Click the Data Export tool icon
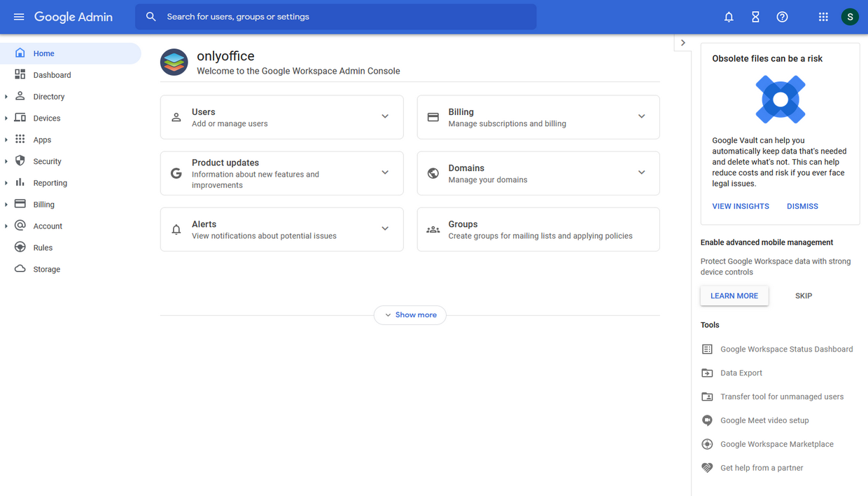868x496 pixels. [706, 373]
